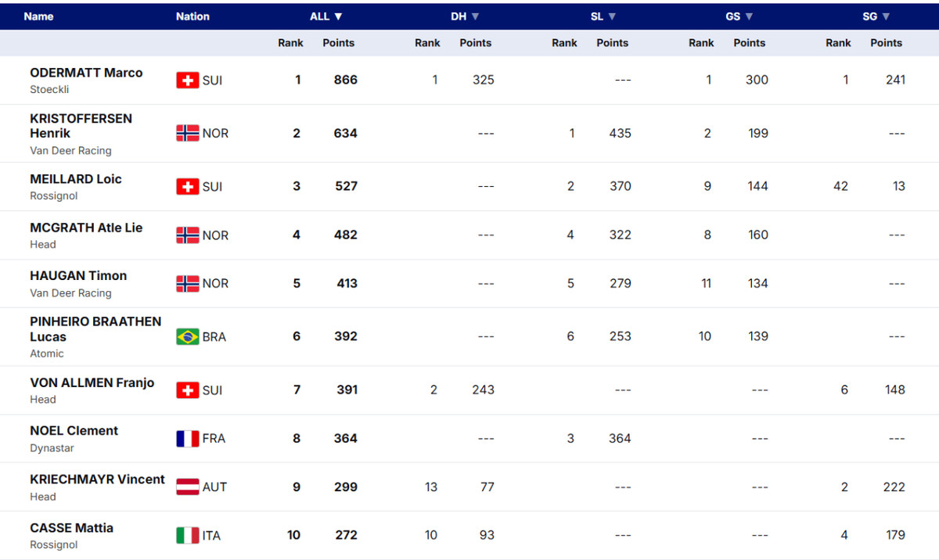The height and width of the screenshot is (560, 939).
Task: Sort by SG super-G column
Action: [x=886, y=16]
